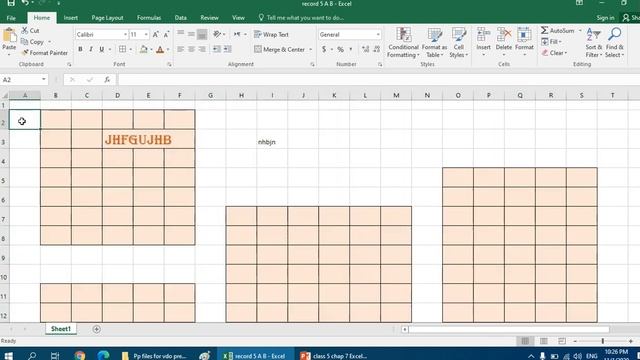The image size is (640, 360).
Task: Click Sign in link
Action: coord(605,18)
